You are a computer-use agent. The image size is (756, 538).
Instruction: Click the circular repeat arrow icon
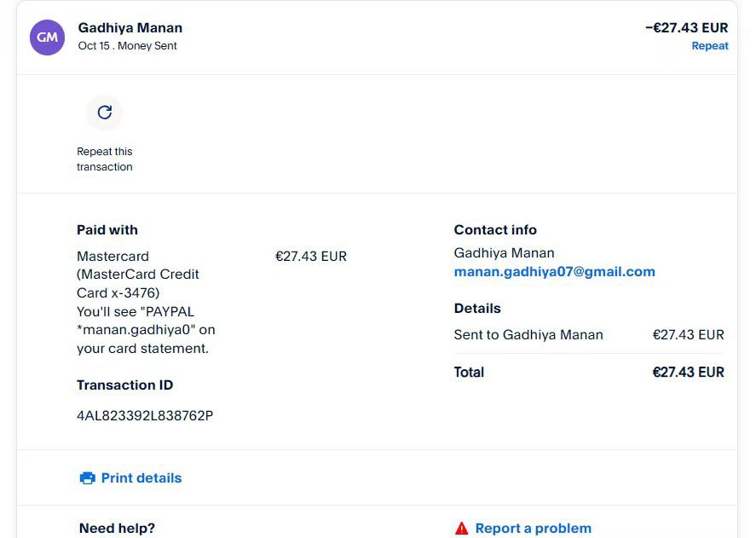click(x=105, y=113)
